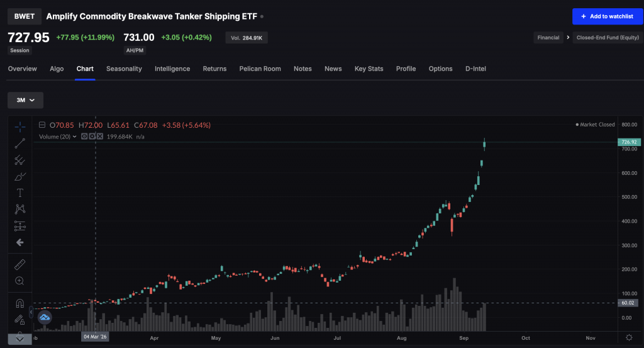Select the ruler measure tool
This screenshot has width=644, height=348.
point(19,264)
